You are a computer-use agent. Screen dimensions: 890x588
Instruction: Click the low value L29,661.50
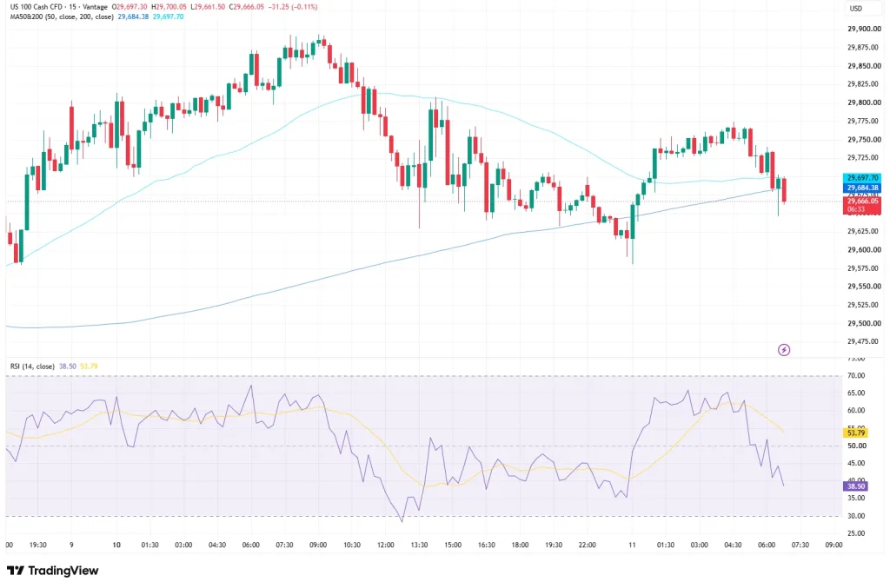click(208, 7)
